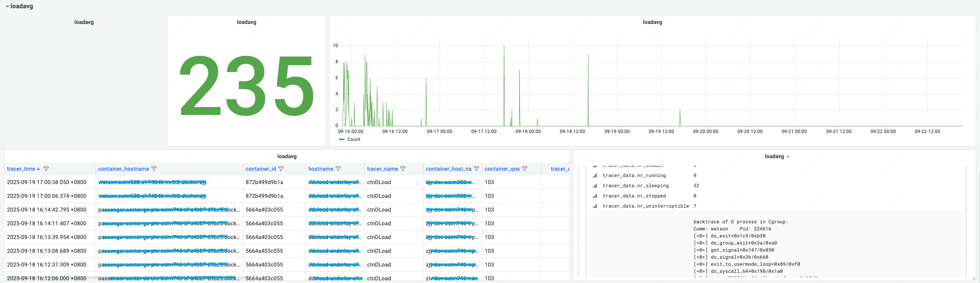980x283 pixels.
Task: Click tracer_data.nr_uninterruptible value 7
Action: (695, 206)
